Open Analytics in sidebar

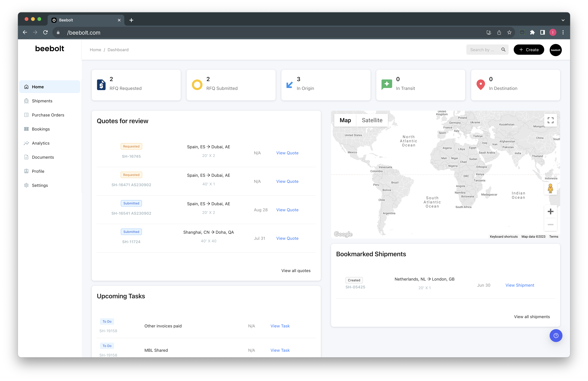41,143
